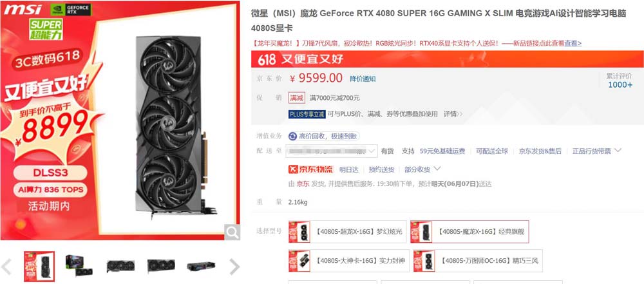Choose the 4080S-万图师OC-16G 精巧三风 option
The image size is (644, 284).
pos(478,261)
